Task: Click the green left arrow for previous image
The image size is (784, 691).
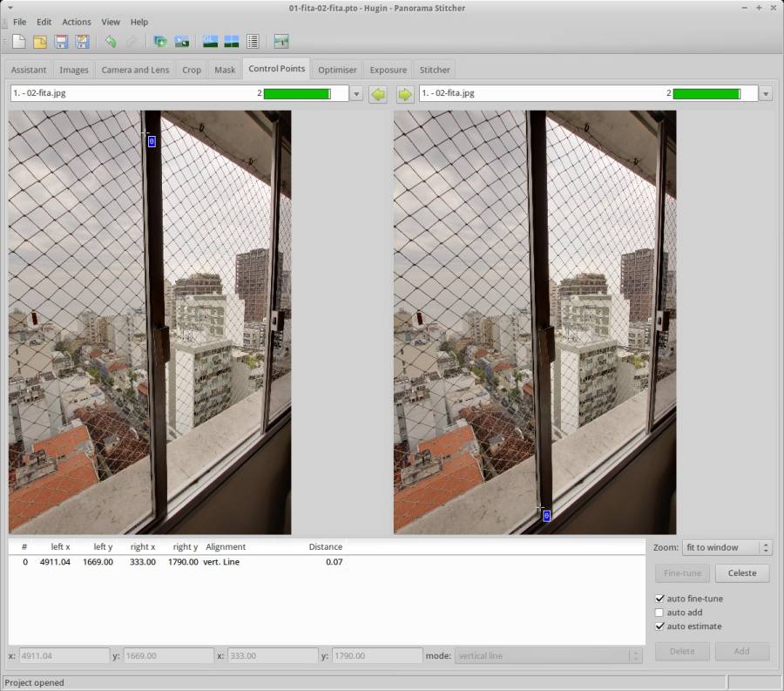Action: 377,94
